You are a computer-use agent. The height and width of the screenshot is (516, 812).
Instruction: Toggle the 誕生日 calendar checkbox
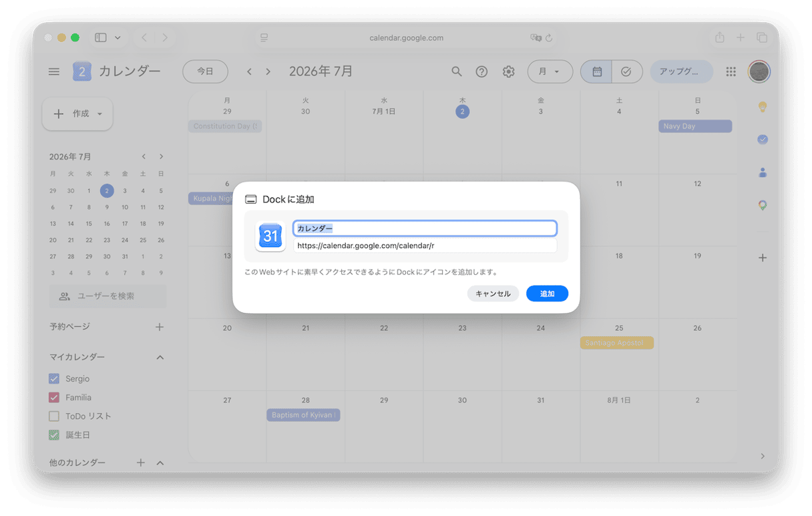pyautogui.click(x=54, y=435)
